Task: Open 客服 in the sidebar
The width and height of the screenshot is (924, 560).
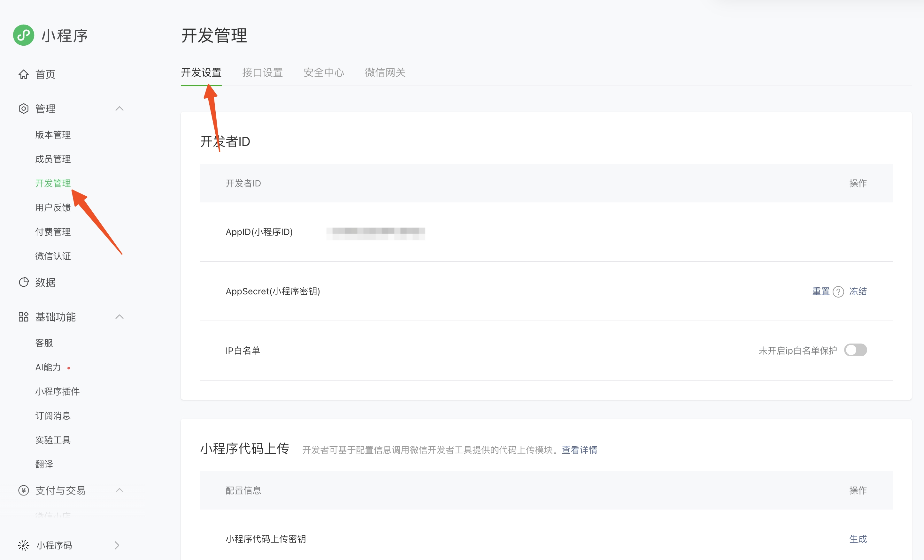Action: point(44,343)
